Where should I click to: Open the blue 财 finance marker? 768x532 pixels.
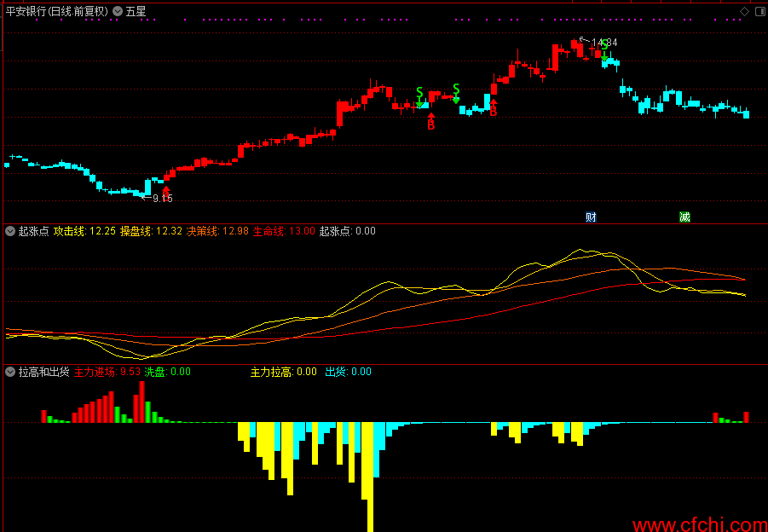(592, 217)
